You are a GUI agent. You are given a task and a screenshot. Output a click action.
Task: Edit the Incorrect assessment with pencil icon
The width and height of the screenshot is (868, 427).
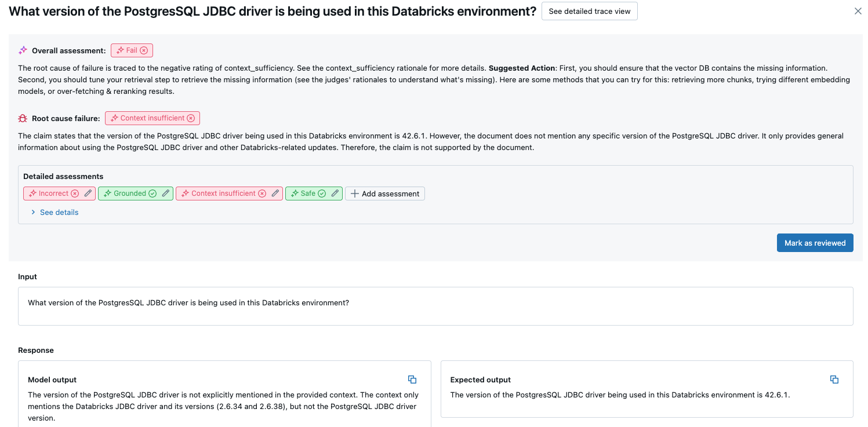coord(88,194)
